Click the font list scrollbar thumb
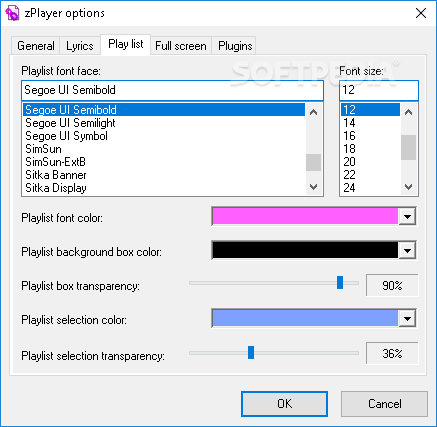Image resolution: width=437 pixels, height=427 pixels. (x=313, y=162)
